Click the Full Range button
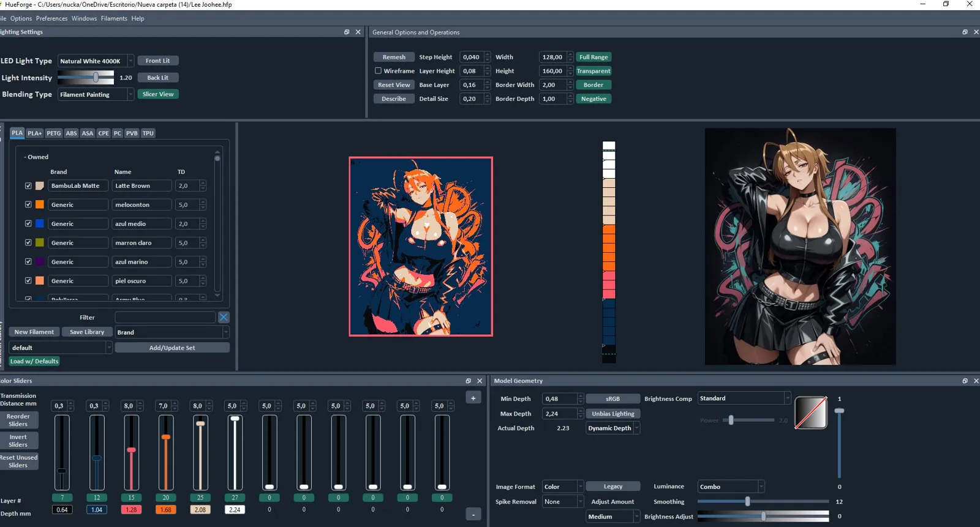The image size is (980, 527). point(594,57)
